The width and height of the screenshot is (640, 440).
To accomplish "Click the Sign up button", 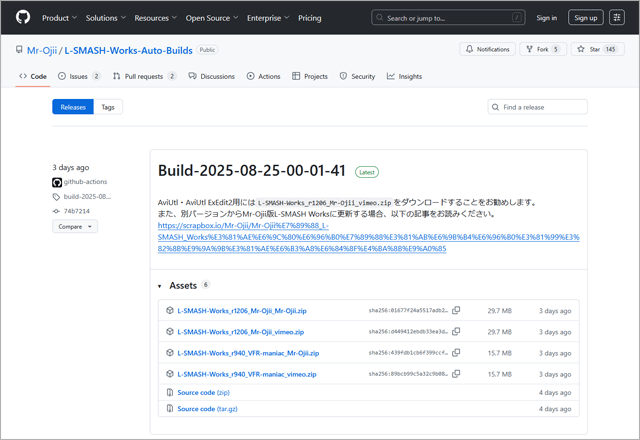I will pos(585,18).
